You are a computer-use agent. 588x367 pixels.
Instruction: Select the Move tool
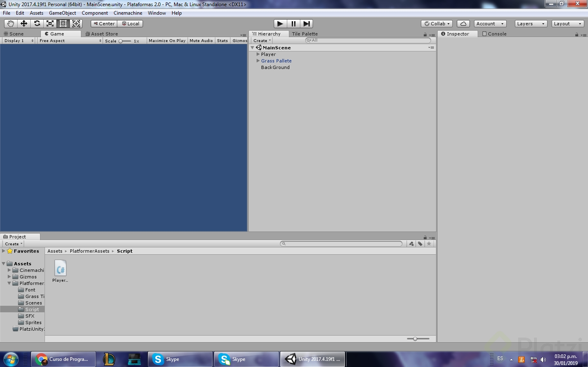[x=24, y=24]
